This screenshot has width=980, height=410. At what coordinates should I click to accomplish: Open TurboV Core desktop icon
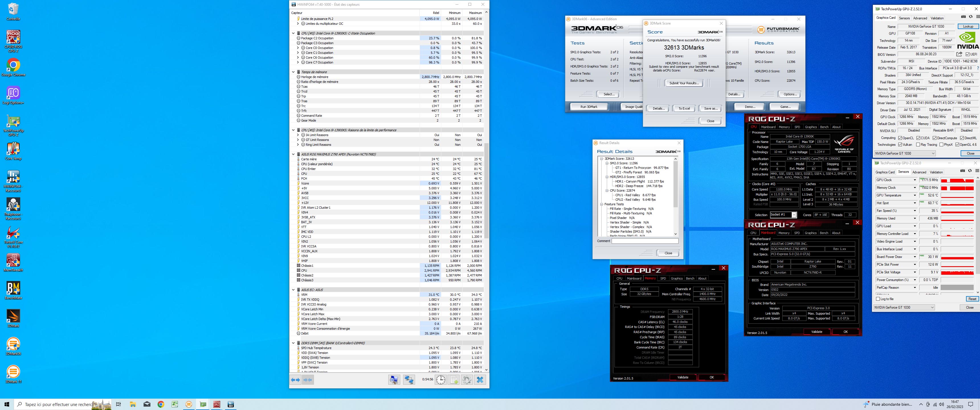[13, 237]
